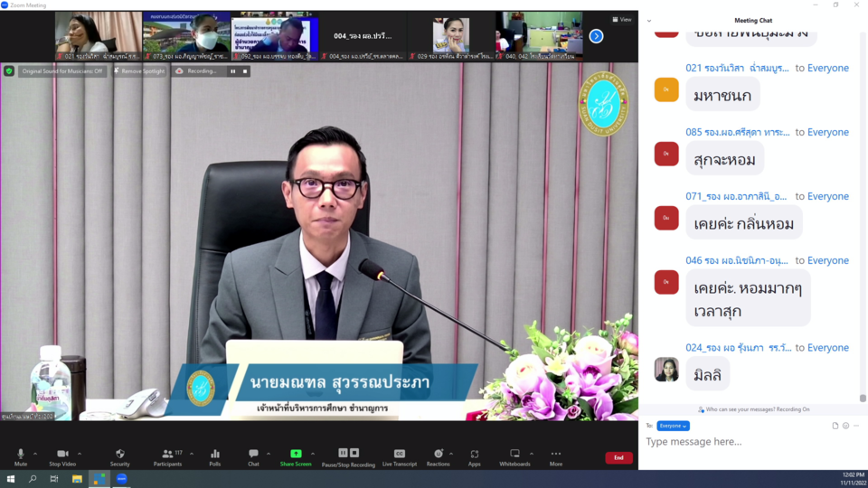Pause recording via top indicator pause button

coord(233,70)
